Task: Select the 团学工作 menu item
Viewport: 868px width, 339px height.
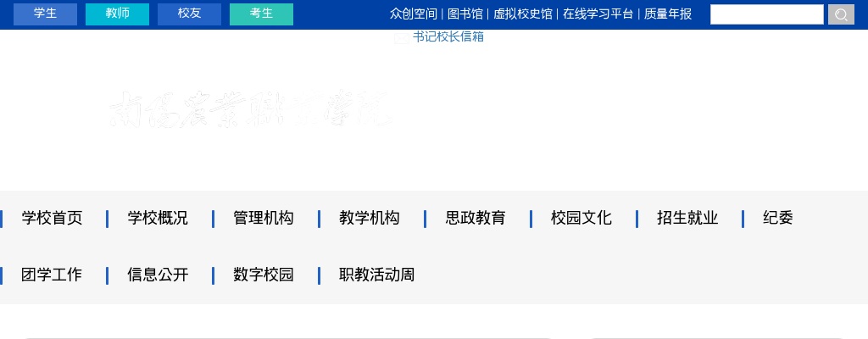Action: coord(52,275)
